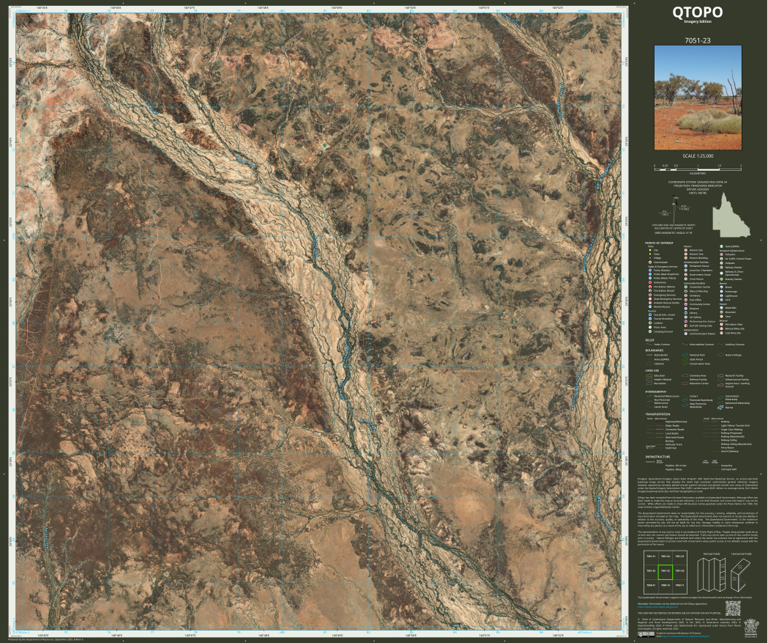Click the Queensland Government crest logo
This screenshot has width=768, height=643.
pos(751,628)
